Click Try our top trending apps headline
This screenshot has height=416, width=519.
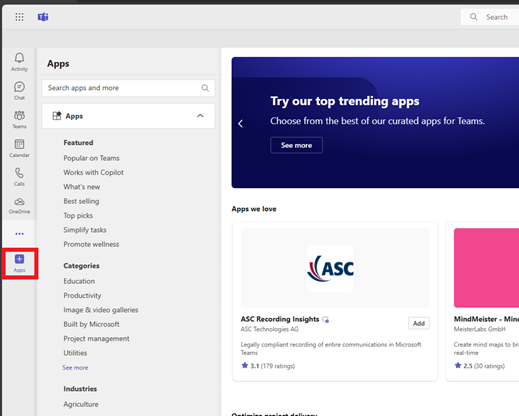[x=345, y=101]
